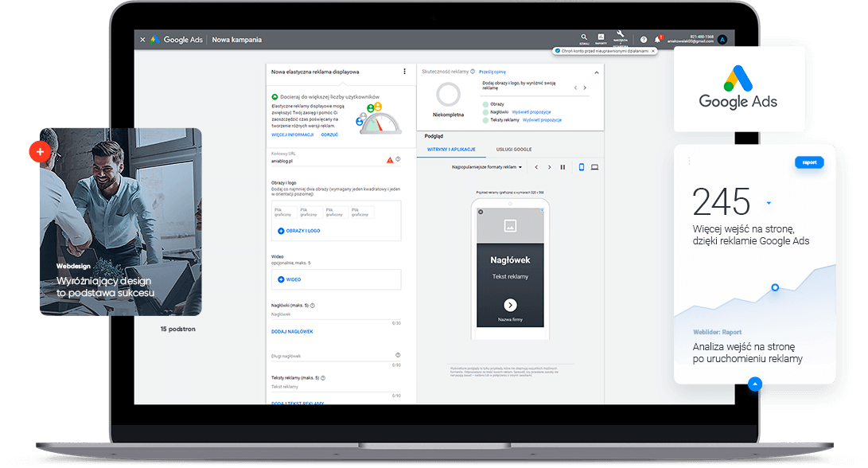Click the Prześlij opinię link
868x468 pixels.
point(492,72)
